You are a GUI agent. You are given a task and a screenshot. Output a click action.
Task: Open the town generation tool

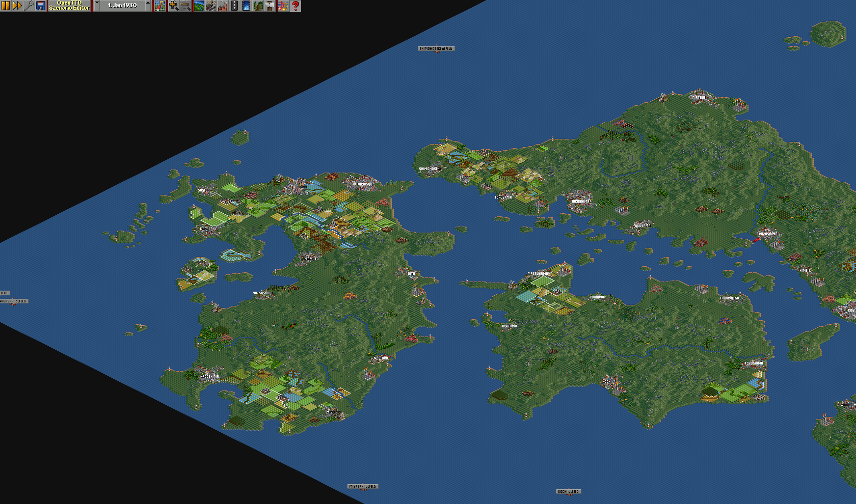[x=210, y=6]
